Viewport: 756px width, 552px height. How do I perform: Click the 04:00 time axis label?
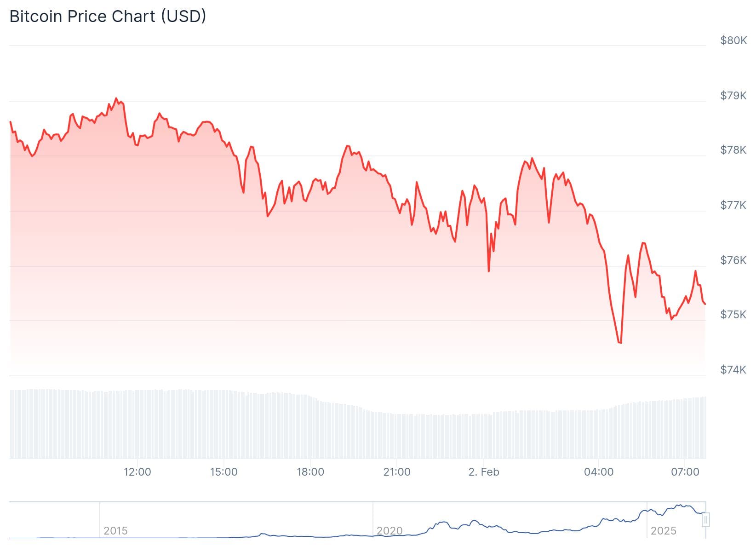[x=598, y=472]
